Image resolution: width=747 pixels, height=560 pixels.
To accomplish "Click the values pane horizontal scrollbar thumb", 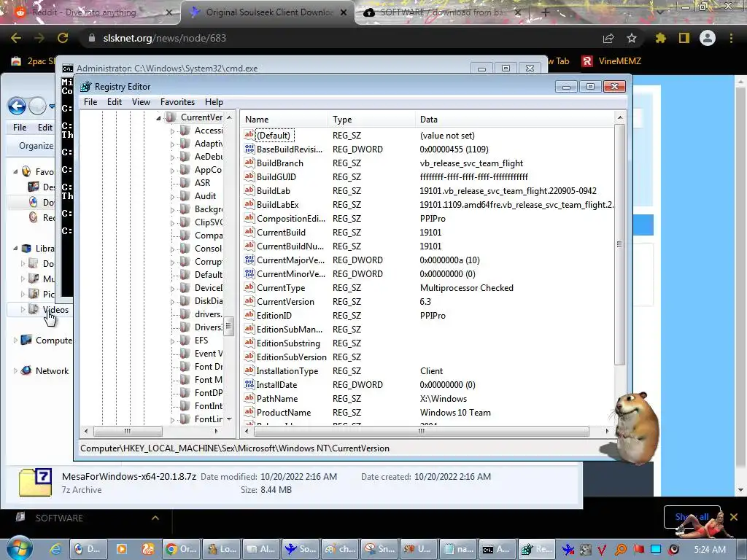I will pyautogui.click(x=422, y=431).
